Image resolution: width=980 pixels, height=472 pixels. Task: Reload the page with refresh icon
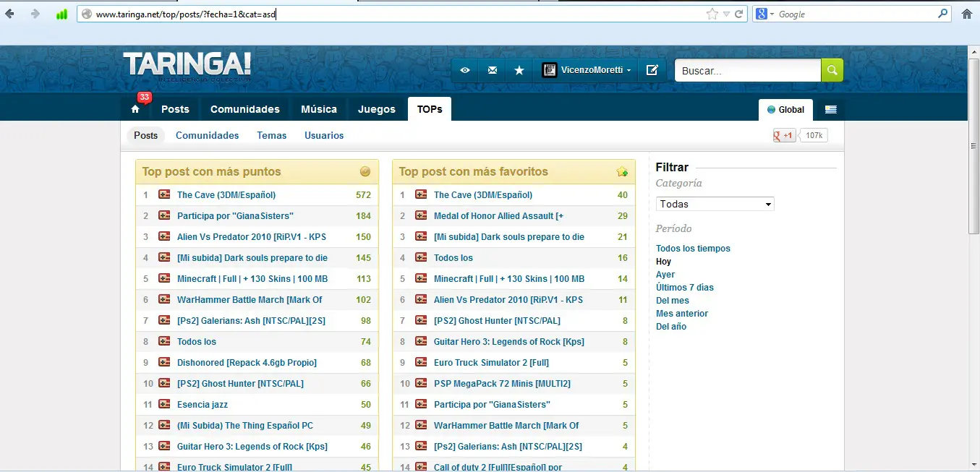[x=739, y=14]
